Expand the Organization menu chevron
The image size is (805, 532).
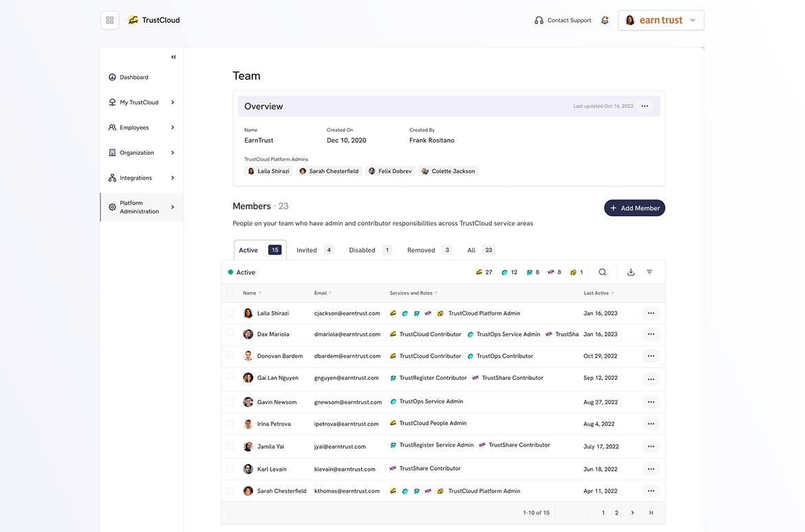coord(173,153)
